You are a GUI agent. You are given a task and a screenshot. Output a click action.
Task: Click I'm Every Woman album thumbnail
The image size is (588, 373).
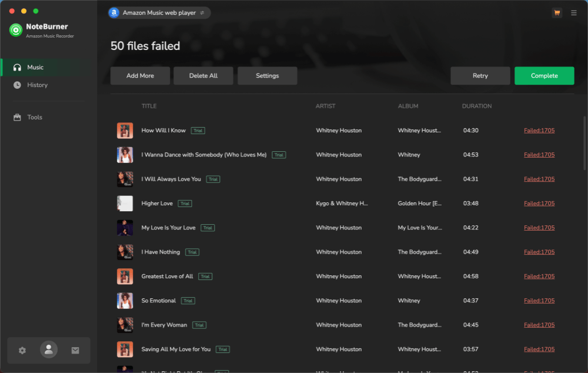tap(125, 325)
